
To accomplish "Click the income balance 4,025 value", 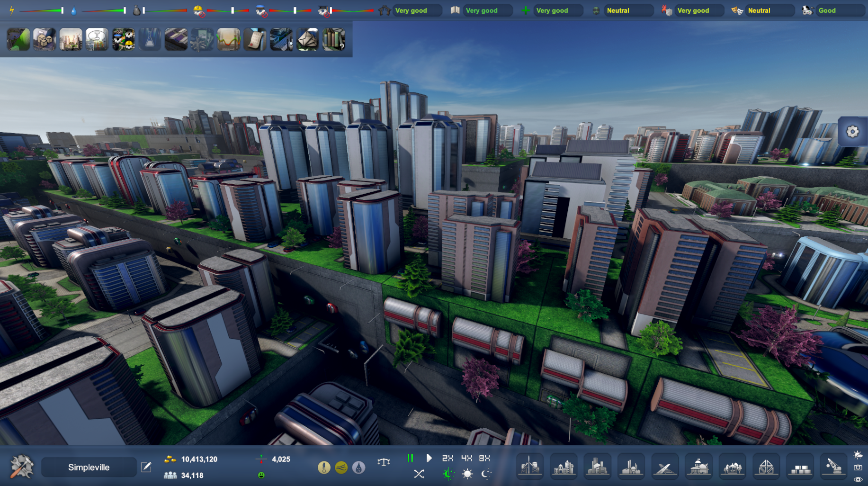I will coord(281,459).
